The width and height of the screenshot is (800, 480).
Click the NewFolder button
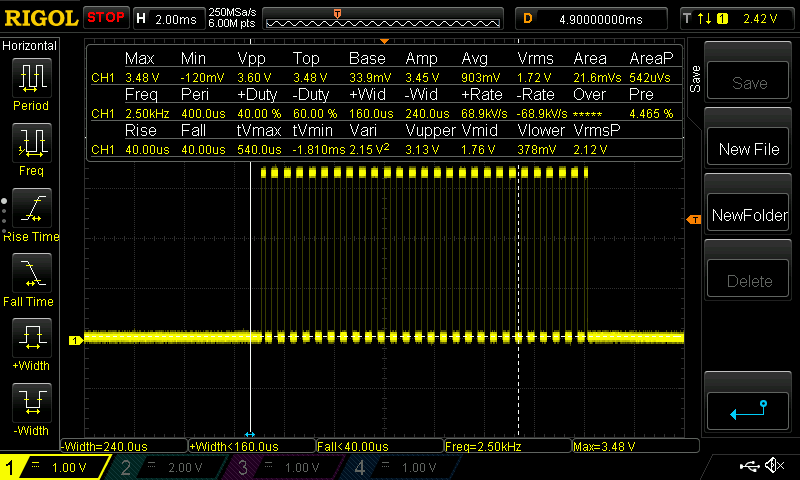click(x=748, y=214)
